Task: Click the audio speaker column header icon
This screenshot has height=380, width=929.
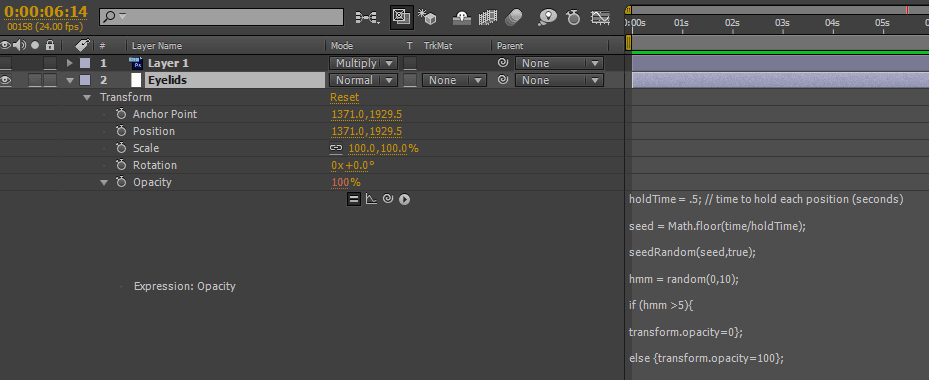Action: click(20, 45)
